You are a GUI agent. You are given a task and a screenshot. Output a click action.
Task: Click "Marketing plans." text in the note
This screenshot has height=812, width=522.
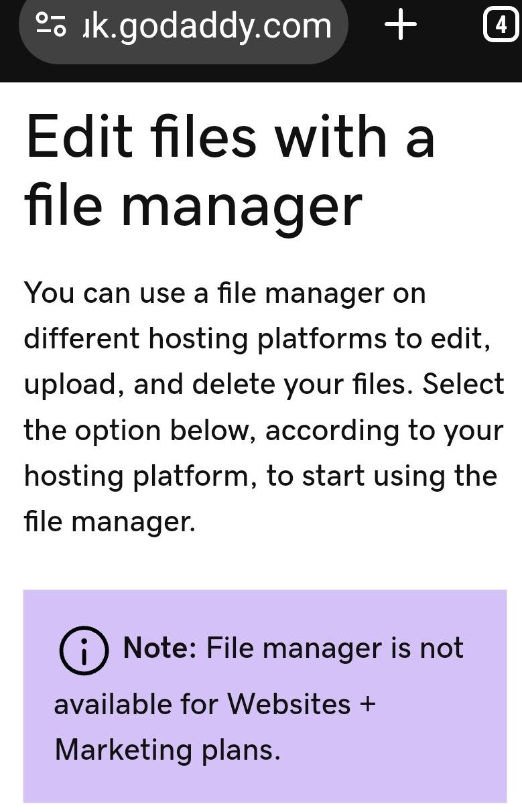click(x=168, y=750)
